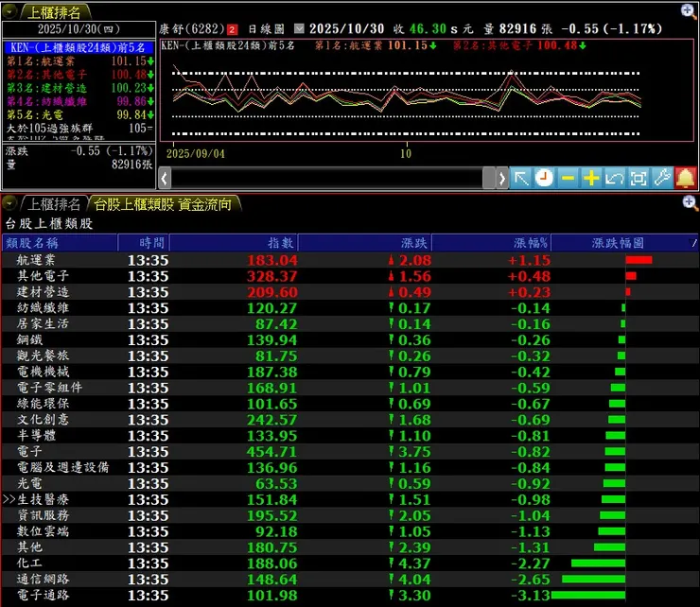Select 電機機械 row
Viewport: 700px width, 607px height.
click(x=350, y=372)
